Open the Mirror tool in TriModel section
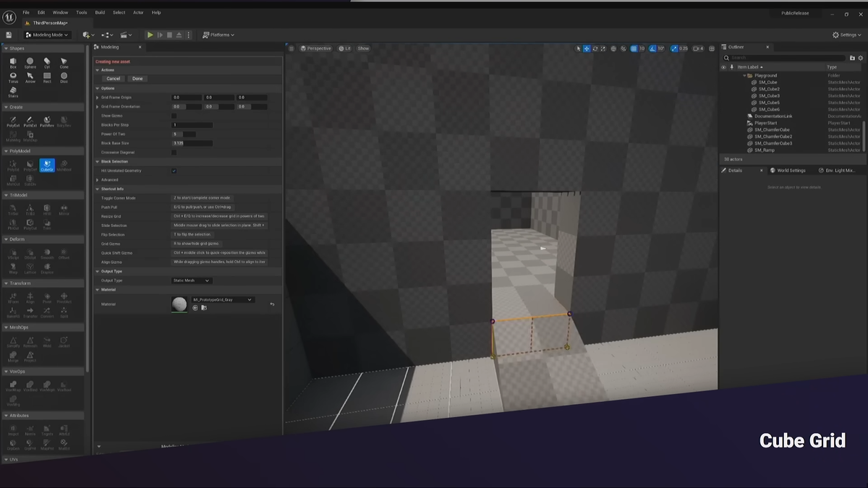 coord(64,209)
